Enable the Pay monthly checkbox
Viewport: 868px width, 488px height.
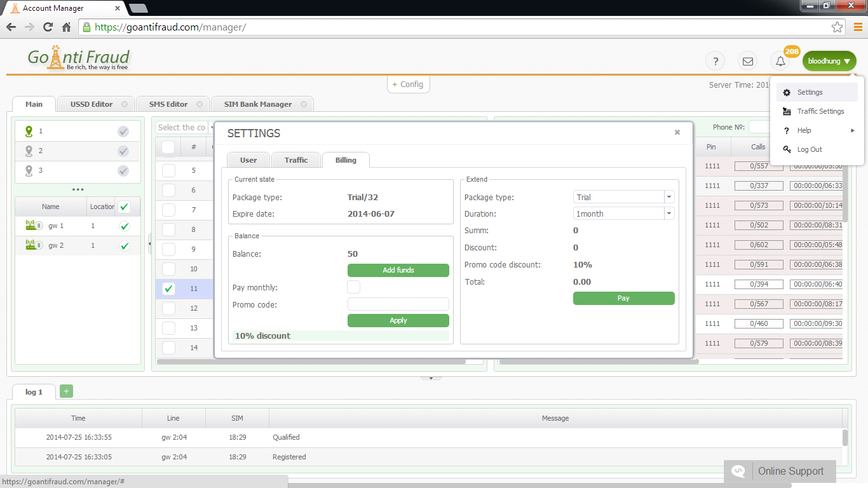click(353, 287)
